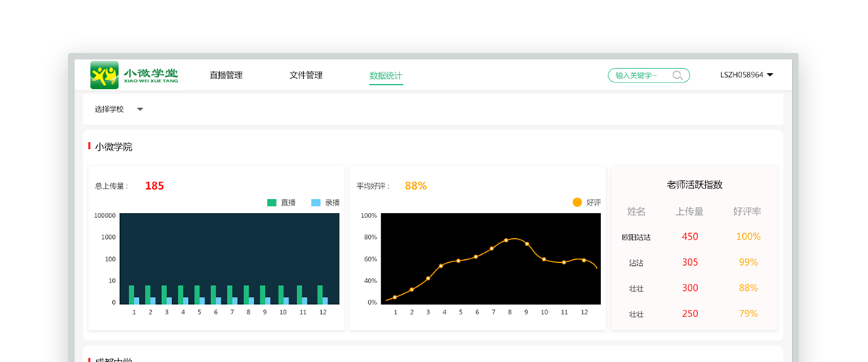Screen dimensions: 868x362
Task: Click the keyword search input field
Action: 649,75
